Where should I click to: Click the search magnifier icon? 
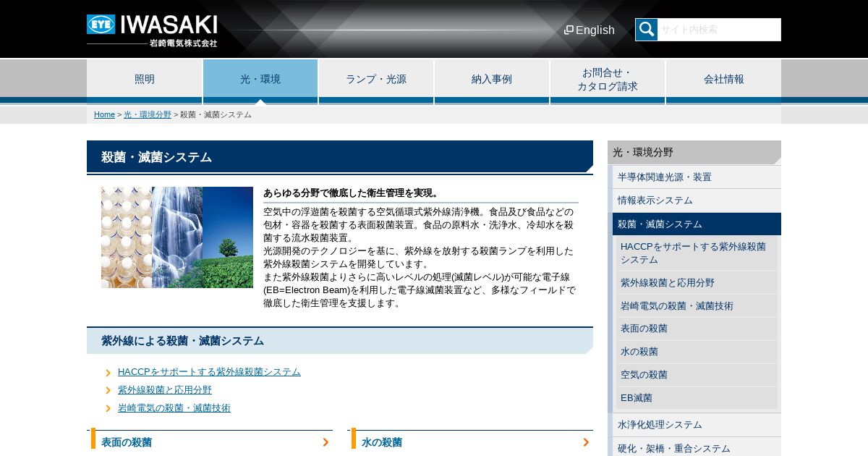click(x=647, y=30)
